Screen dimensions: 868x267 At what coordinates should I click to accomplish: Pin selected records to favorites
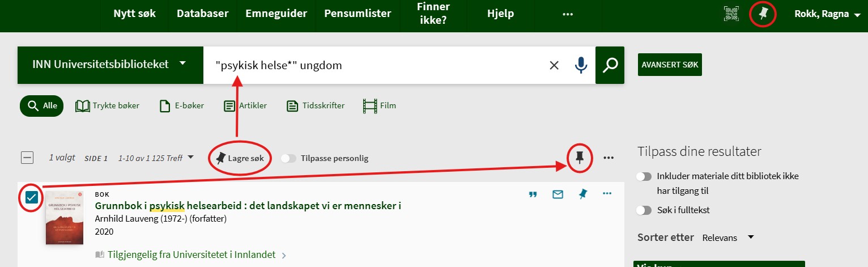pos(580,158)
